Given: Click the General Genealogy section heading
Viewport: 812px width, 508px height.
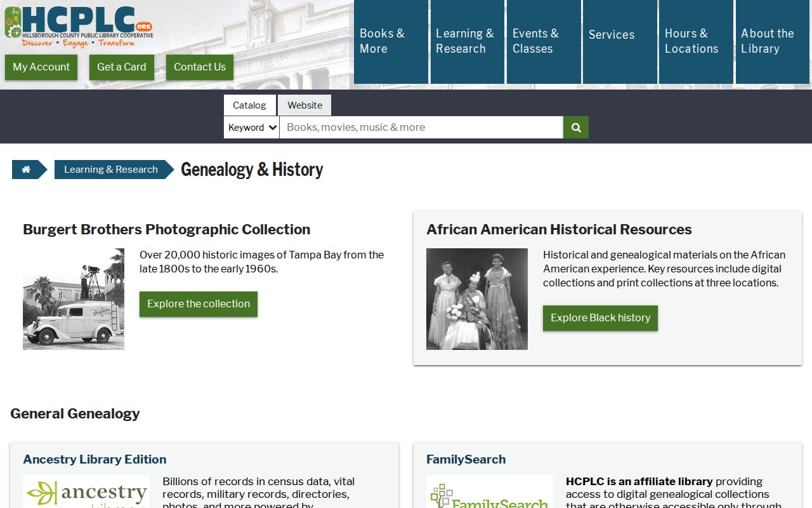Looking at the screenshot, I should click(x=75, y=413).
